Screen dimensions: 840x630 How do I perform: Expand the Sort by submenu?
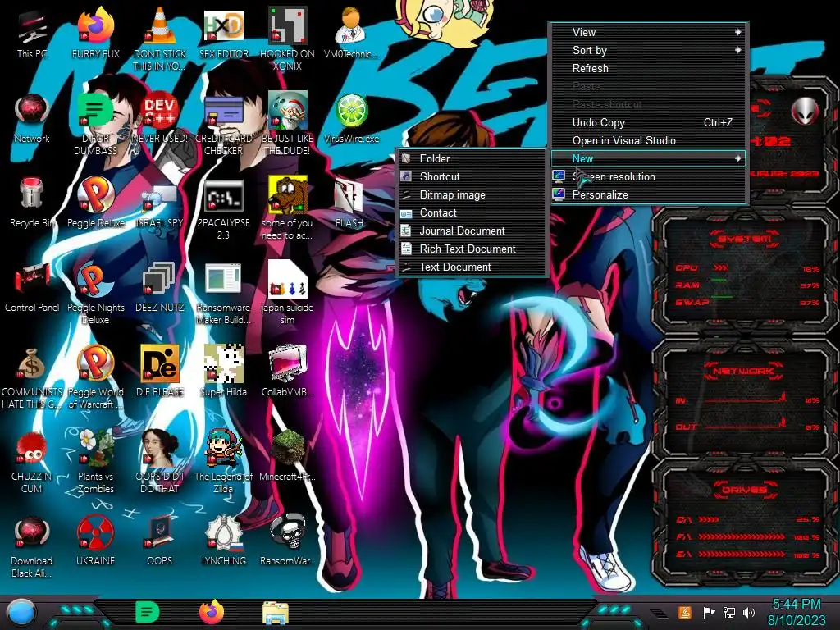649,50
